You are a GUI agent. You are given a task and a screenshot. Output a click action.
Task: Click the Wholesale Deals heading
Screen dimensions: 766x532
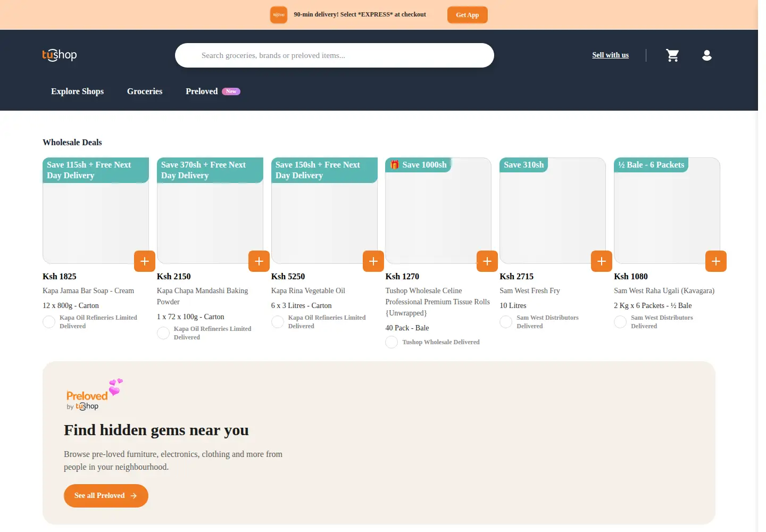72,143
